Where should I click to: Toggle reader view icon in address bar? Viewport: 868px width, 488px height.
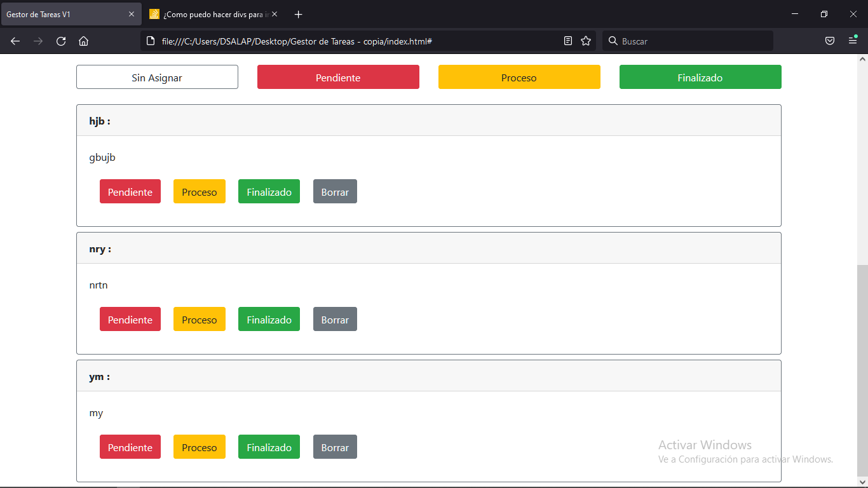[568, 41]
